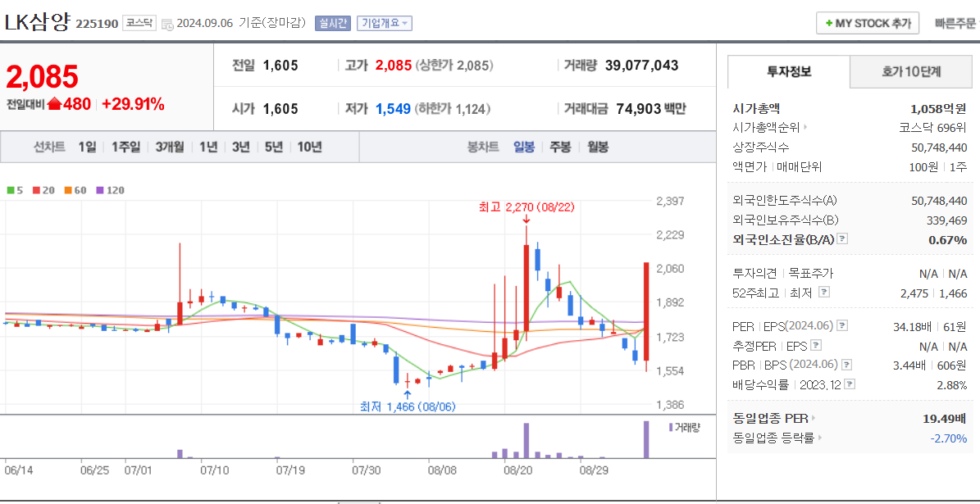Open the 기업개요 dropdown
This screenshot has width=980, height=504.
pos(385,24)
